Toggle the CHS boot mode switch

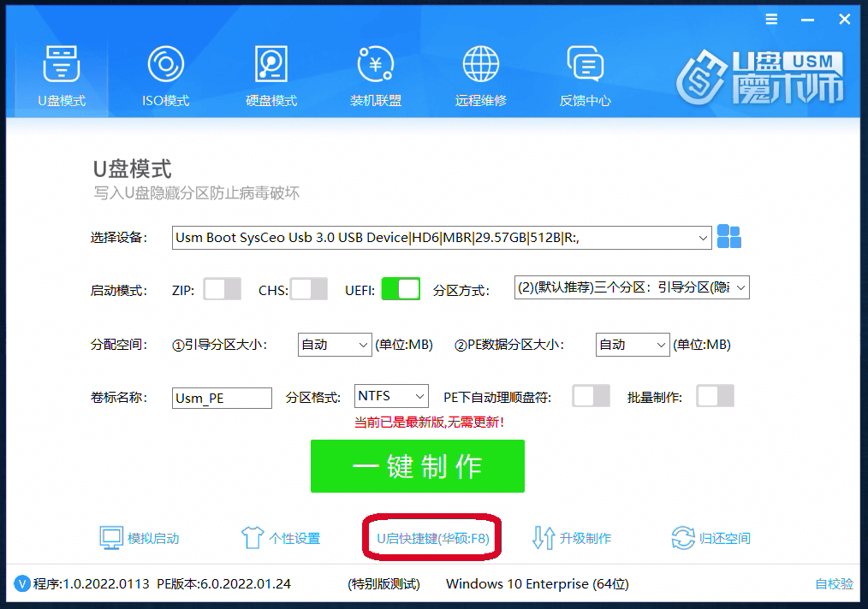pyautogui.click(x=309, y=289)
